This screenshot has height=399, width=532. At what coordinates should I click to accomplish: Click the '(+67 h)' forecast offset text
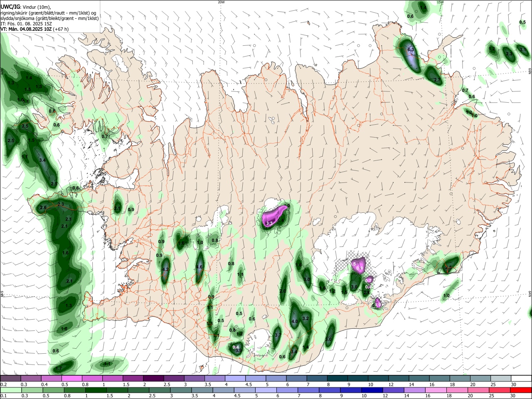[61, 29]
